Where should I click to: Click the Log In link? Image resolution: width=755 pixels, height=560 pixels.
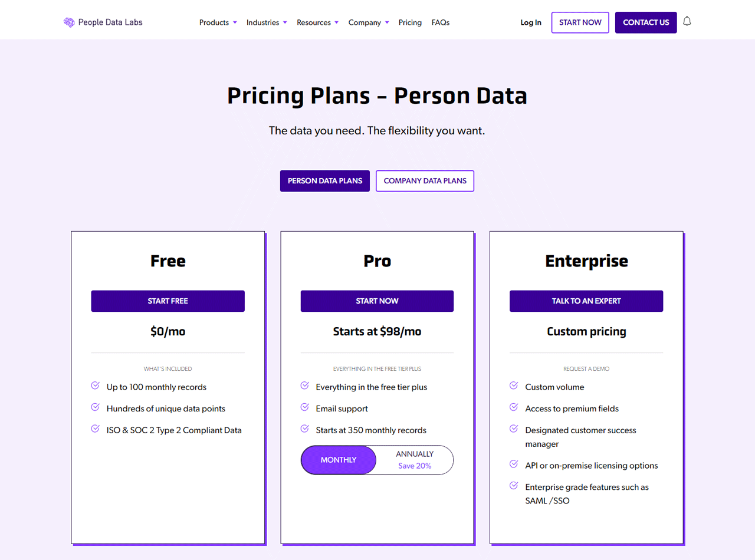pos(530,22)
